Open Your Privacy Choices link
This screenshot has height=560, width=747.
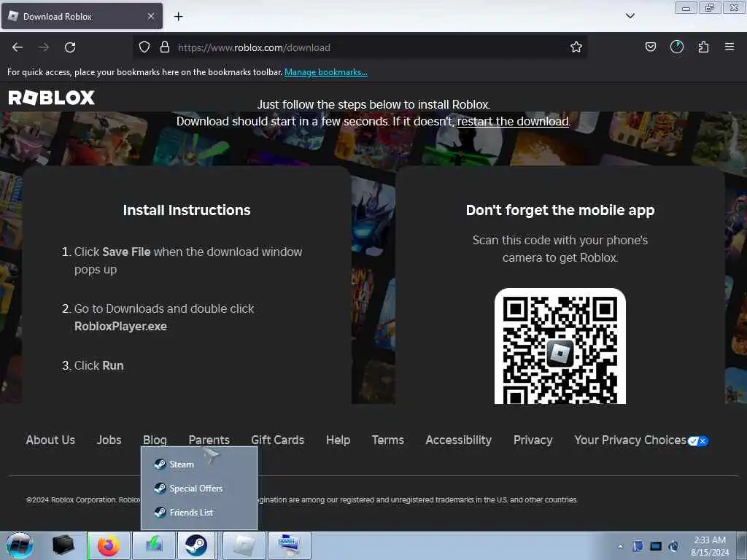coord(630,440)
